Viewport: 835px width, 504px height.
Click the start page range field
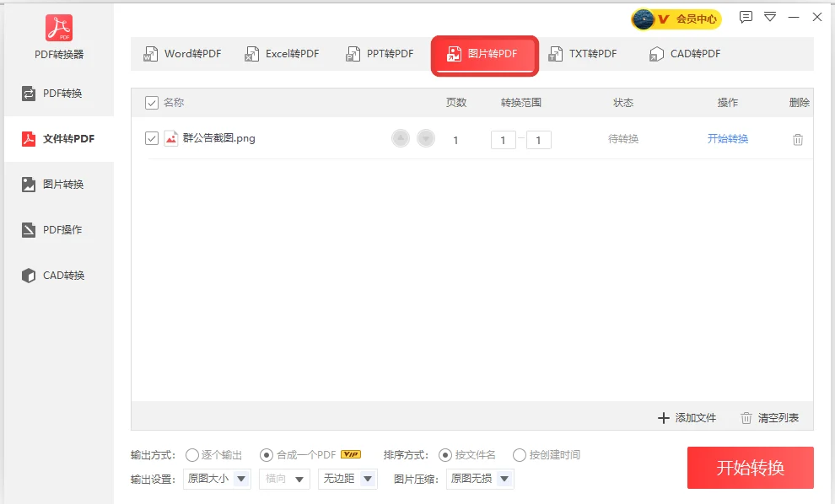click(504, 140)
